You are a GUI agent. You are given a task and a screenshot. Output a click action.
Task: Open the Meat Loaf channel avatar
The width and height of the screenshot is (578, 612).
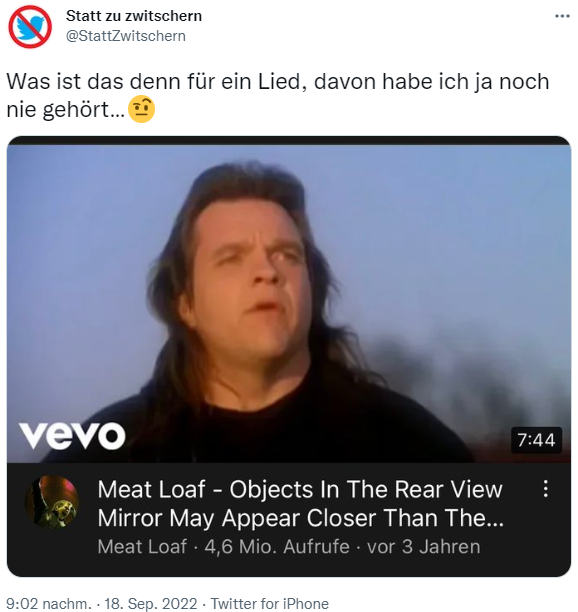(52, 502)
